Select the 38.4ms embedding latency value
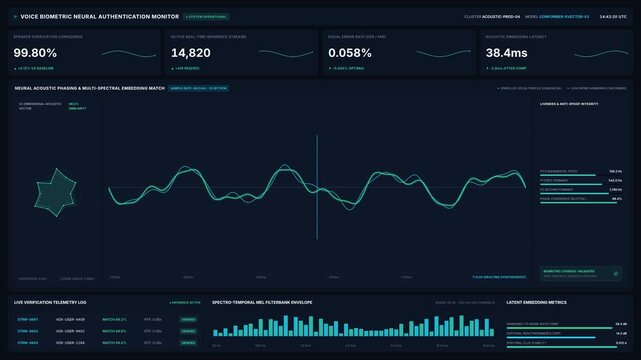Screen dimensions: 641x360 point(506,53)
